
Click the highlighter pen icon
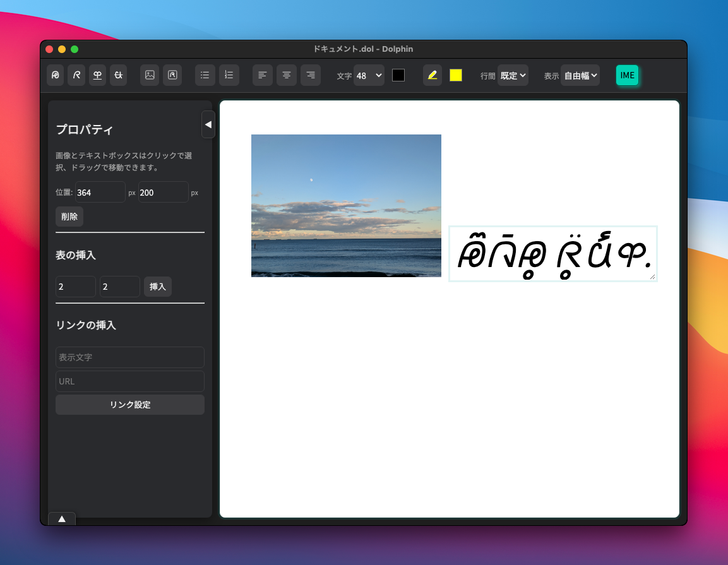[433, 75]
